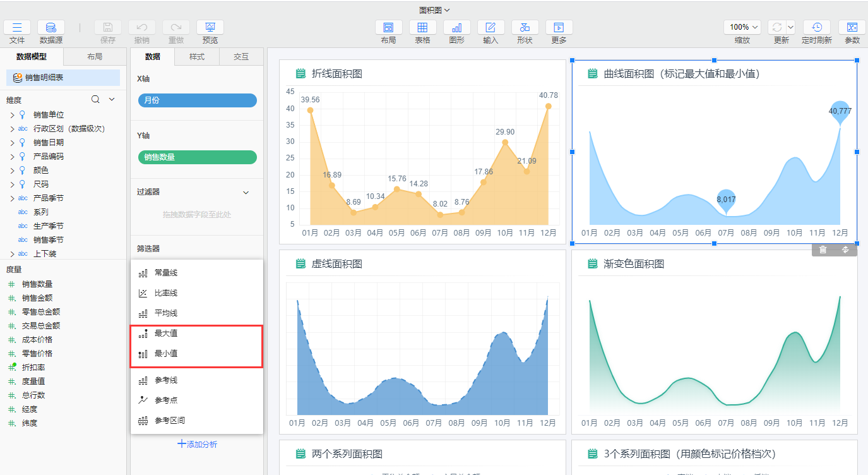Expand the 尺码 dimension
Viewport: 868px width, 475px height.
[x=12, y=184]
